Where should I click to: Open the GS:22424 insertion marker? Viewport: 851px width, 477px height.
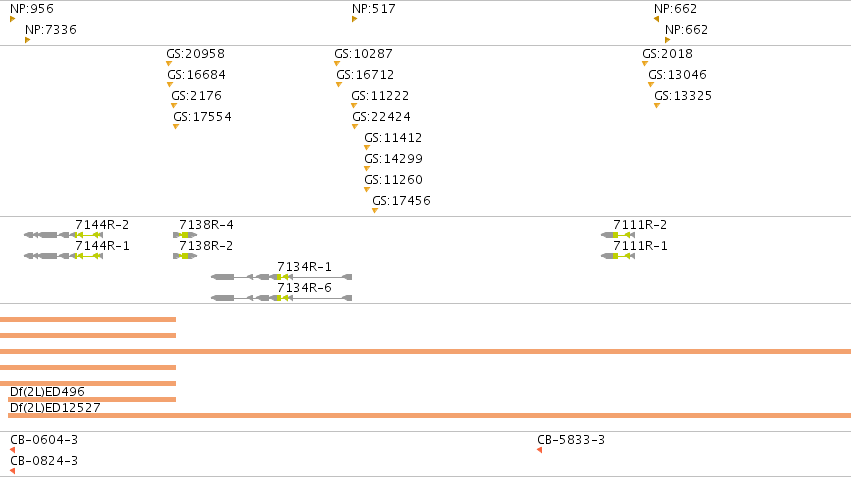click(355, 126)
